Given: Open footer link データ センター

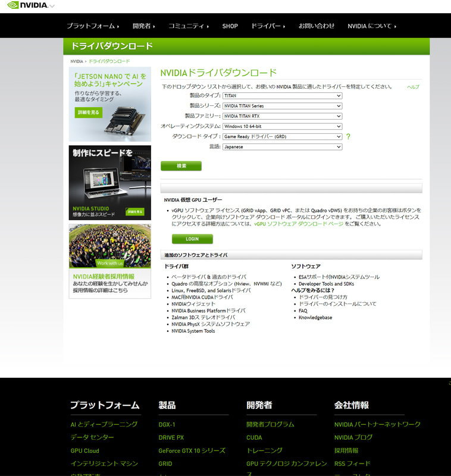Looking at the screenshot, I should point(92,437).
